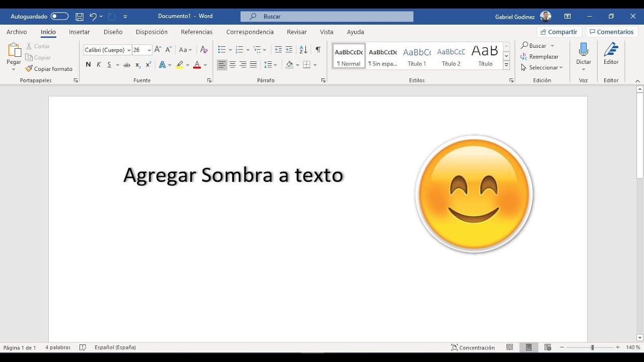Click the Compartir button
Screen dimensions: 644x362
[559, 32]
